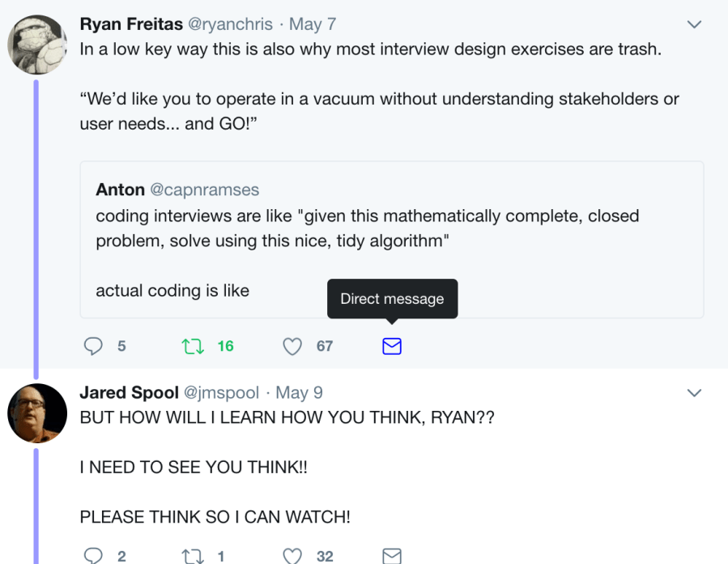Direct message icon under Jared Spool's tweet
Screen dimensions: 728x564
point(392,556)
